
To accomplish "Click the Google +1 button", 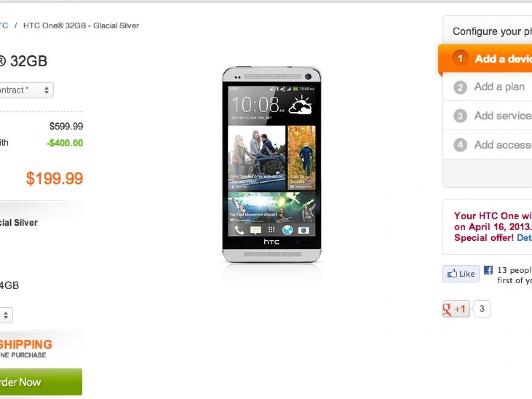I will [456, 309].
